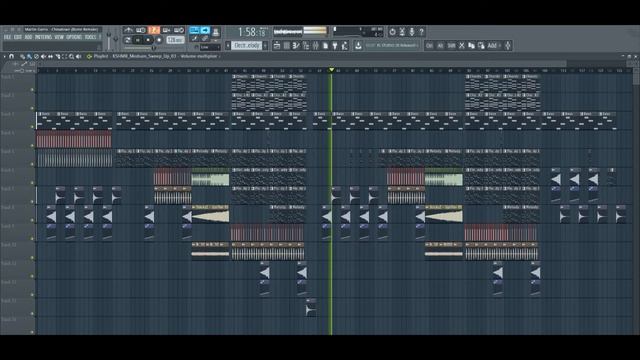This screenshot has width=640, height=360.
Task: Mute Track 1 using its green dot
Action: click(x=32, y=89)
